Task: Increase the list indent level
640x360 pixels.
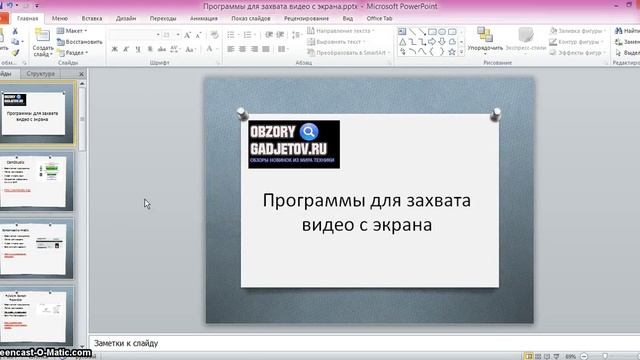Action: click(x=280, y=35)
